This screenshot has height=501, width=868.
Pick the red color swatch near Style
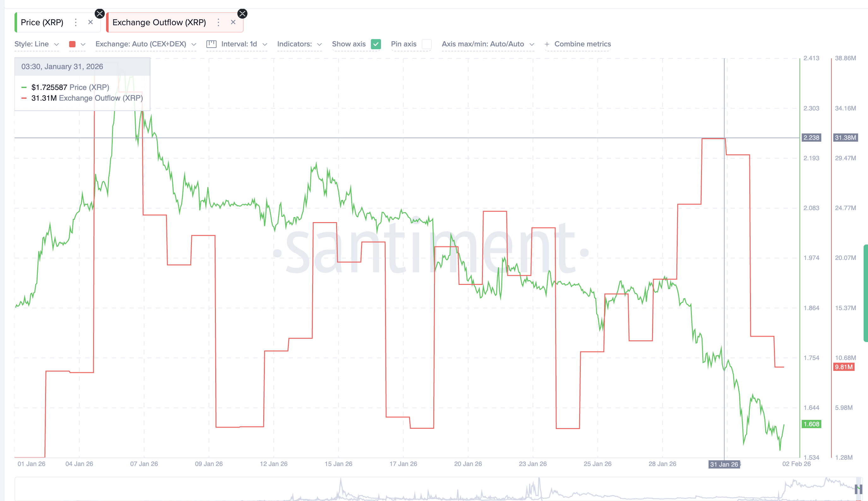click(72, 44)
